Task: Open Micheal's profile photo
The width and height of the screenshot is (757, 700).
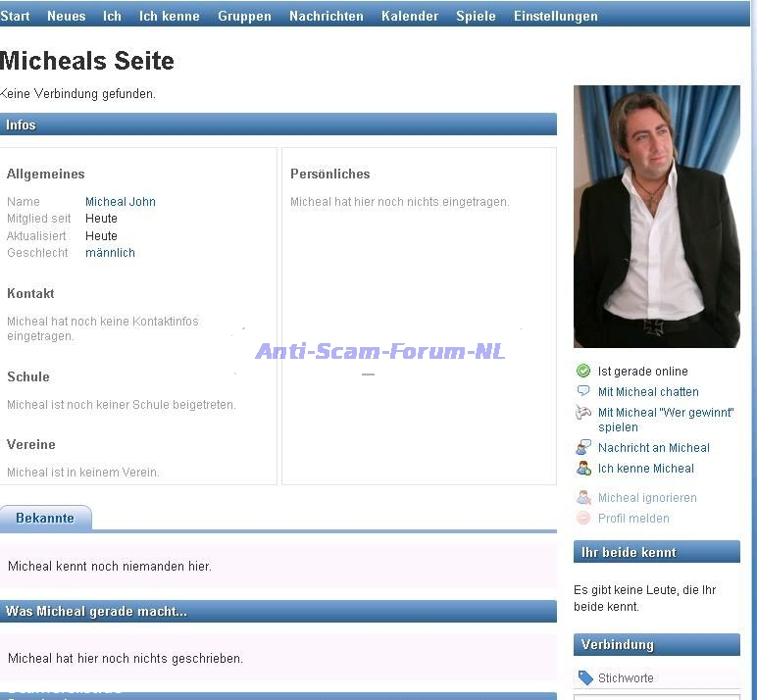Action: [x=657, y=217]
